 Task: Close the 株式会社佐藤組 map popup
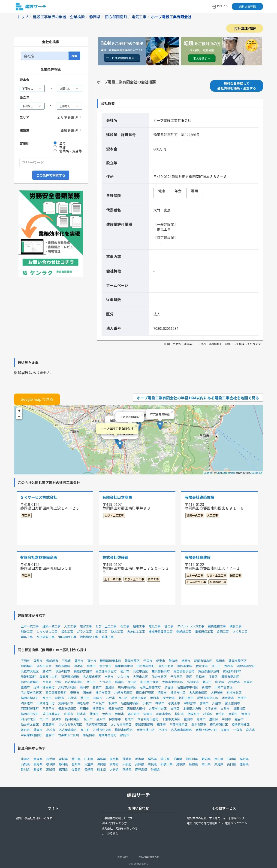172,411
